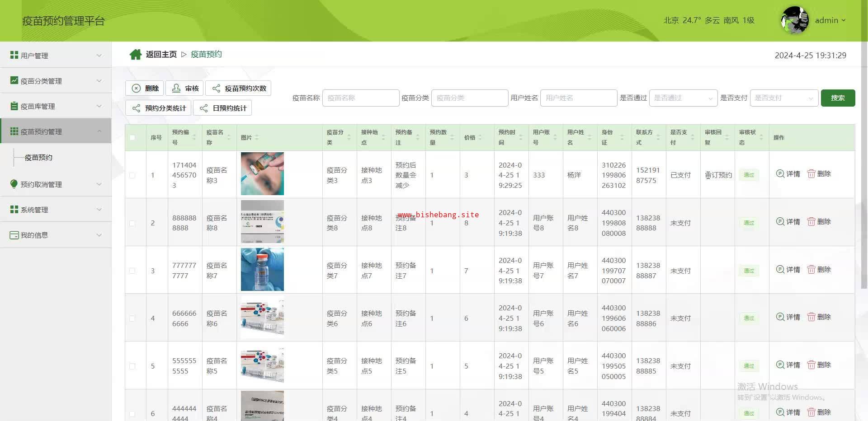868x421 pixels.
Task: Check the checkbox for row 1
Action: point(132,175)
